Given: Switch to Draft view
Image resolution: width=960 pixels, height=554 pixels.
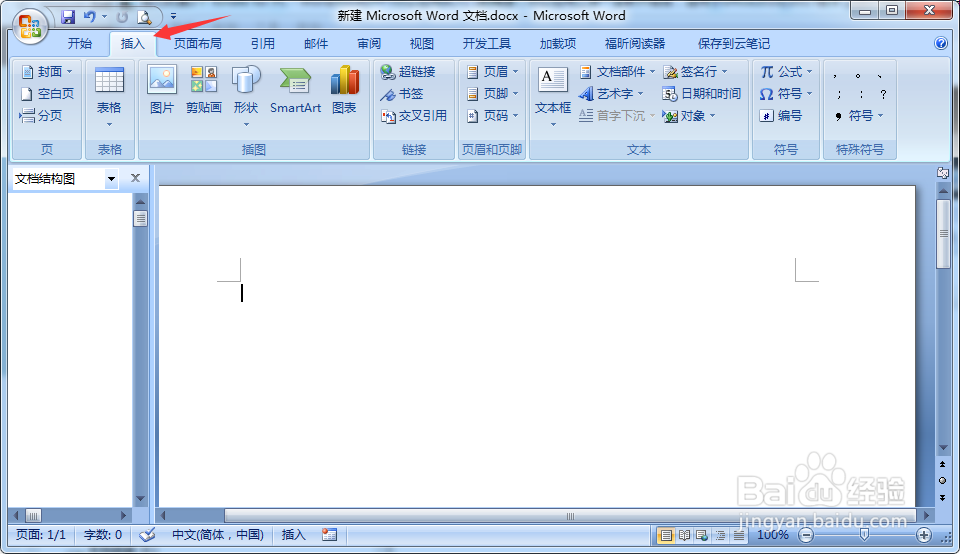Looking at the screenshot, I should tap(739, 536).
